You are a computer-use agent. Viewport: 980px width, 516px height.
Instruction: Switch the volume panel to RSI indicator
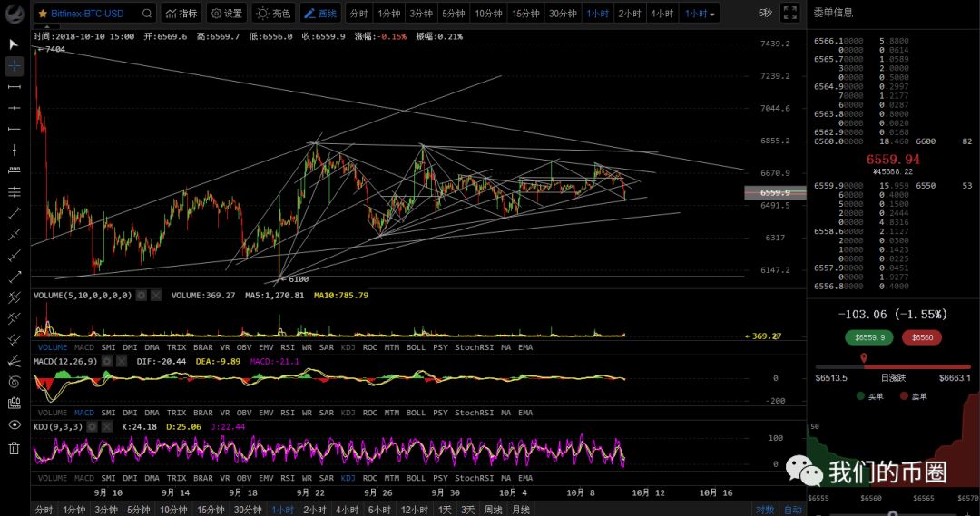point(288,347)
